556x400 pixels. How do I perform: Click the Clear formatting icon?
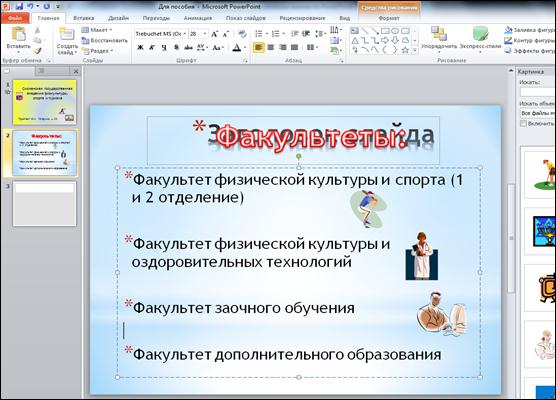click(243, 34)
